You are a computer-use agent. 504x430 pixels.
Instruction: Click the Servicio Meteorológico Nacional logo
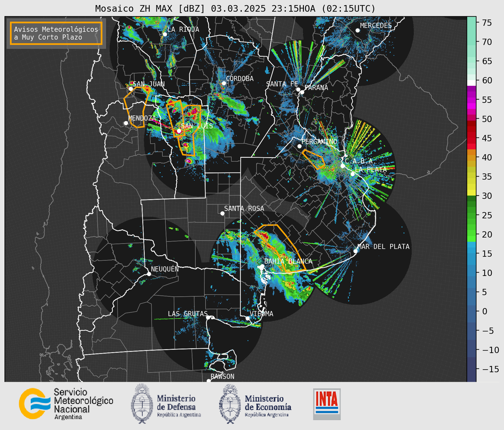coord(66,404)
